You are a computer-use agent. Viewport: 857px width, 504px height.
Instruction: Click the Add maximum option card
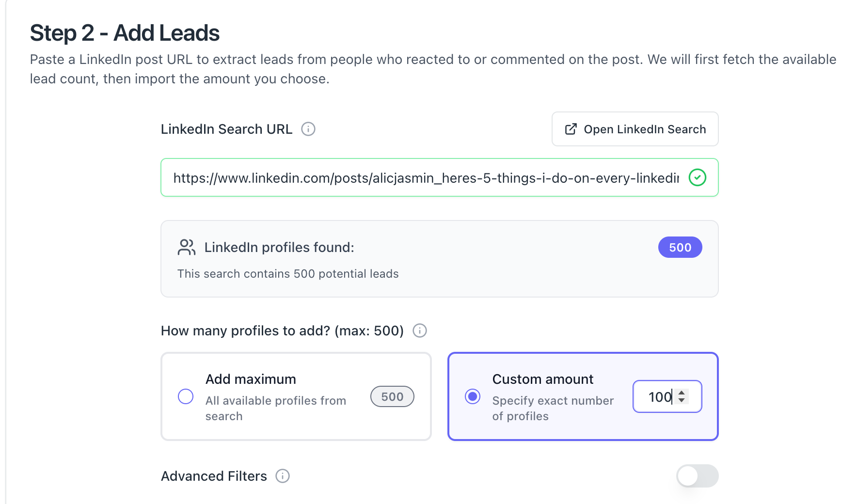click(x=296, y=426)
